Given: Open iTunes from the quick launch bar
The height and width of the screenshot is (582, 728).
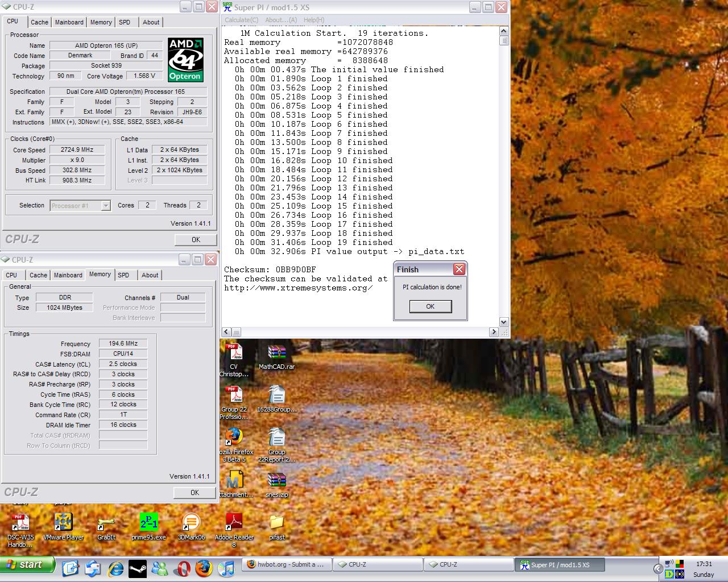Looking at the screenshot, I should [226, 568].
